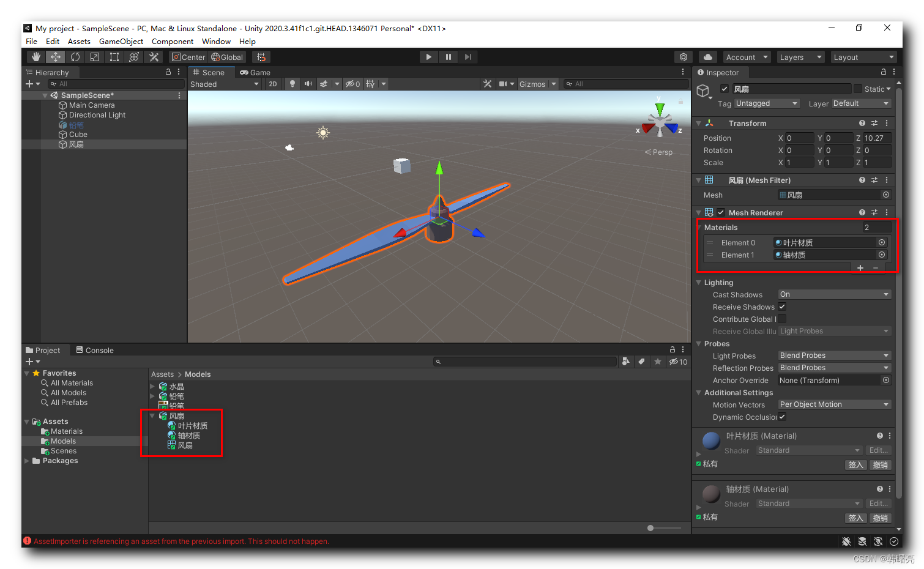The width and height of the screenshot is (924, 569).
Task: Add a material element with plus
Action: pos(860,268)
